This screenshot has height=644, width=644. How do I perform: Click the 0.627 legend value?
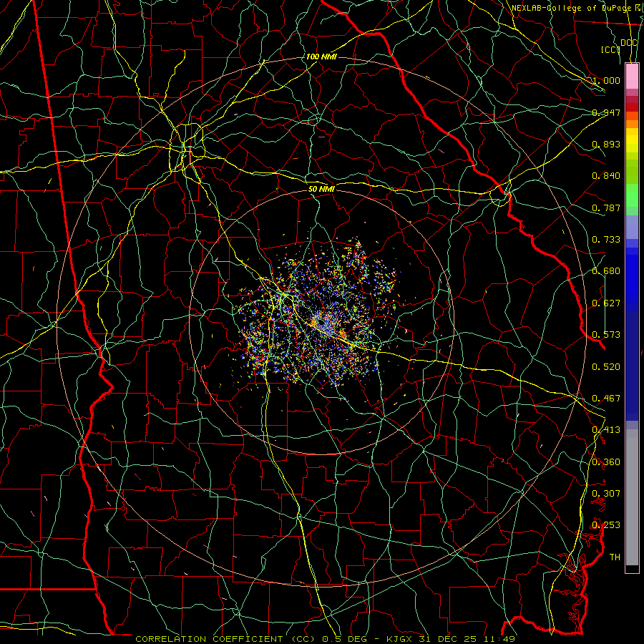click(x=606, y=303)
